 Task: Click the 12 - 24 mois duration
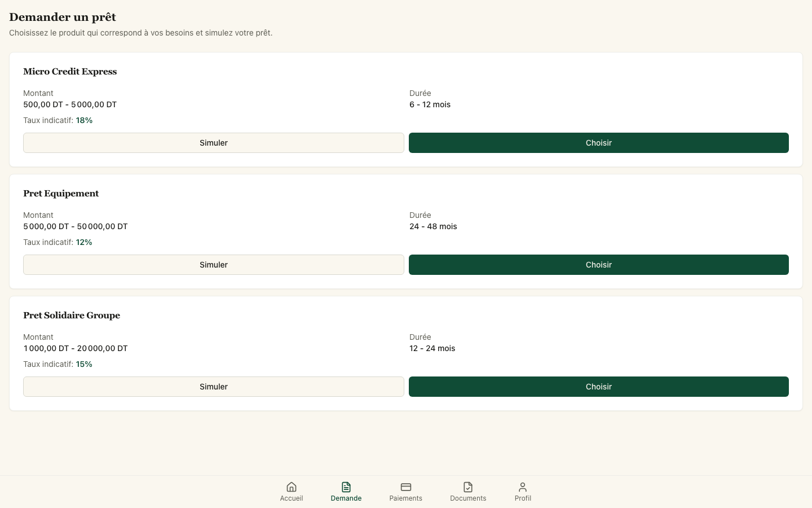[x=432, y=348]
